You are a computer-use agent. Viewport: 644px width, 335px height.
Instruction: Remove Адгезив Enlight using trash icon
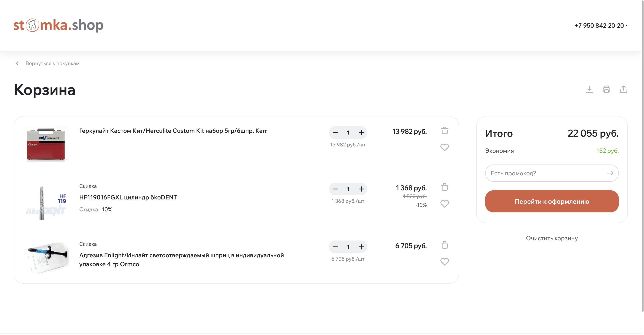(x=444, y=245)
